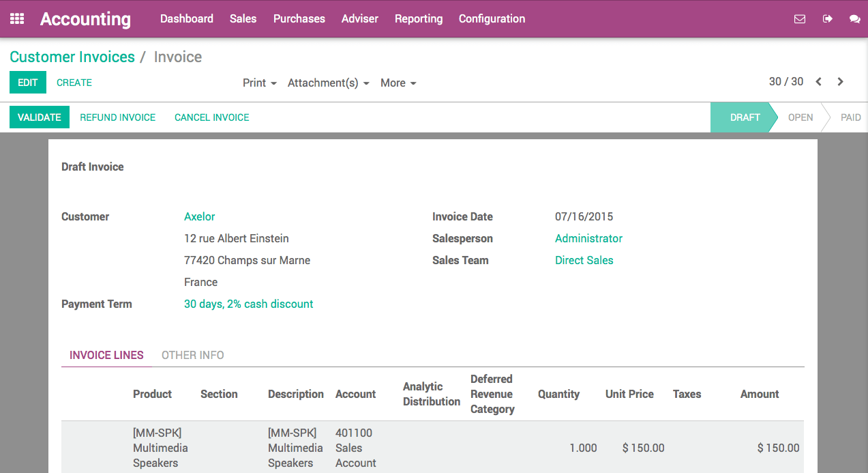
Task: Open the Print dropdown
Action: tap(259, 83)
